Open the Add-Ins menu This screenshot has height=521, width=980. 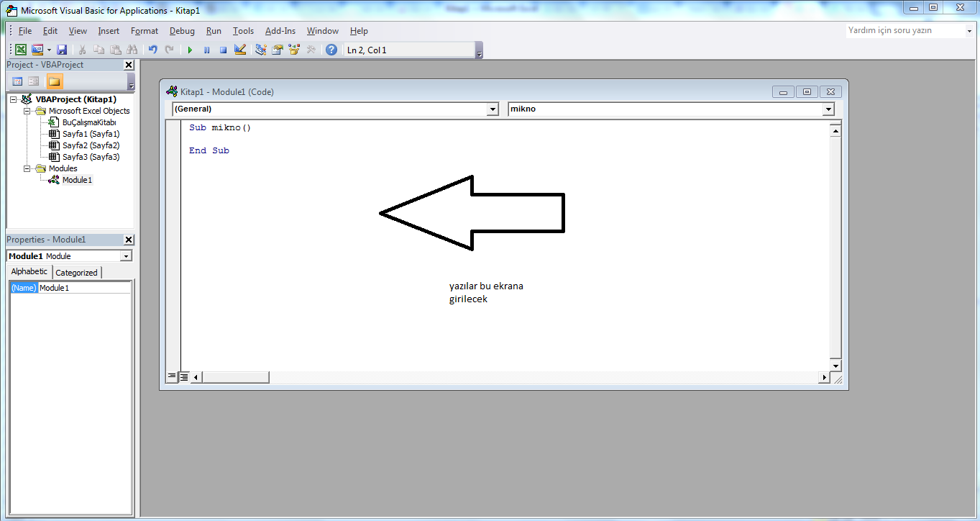click(x=280, y=31)
